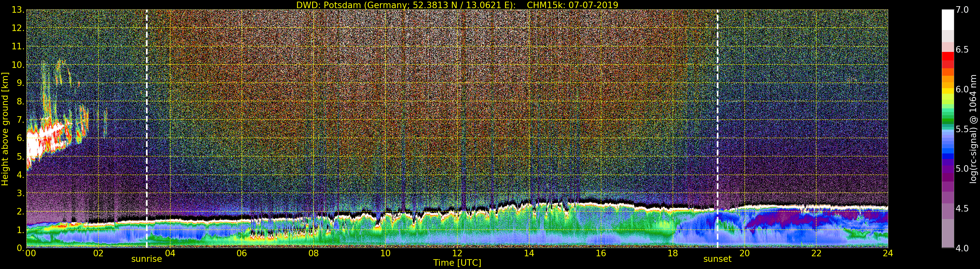
Task: Click the "5." height-axis tick label
Action: click(21, 157)
